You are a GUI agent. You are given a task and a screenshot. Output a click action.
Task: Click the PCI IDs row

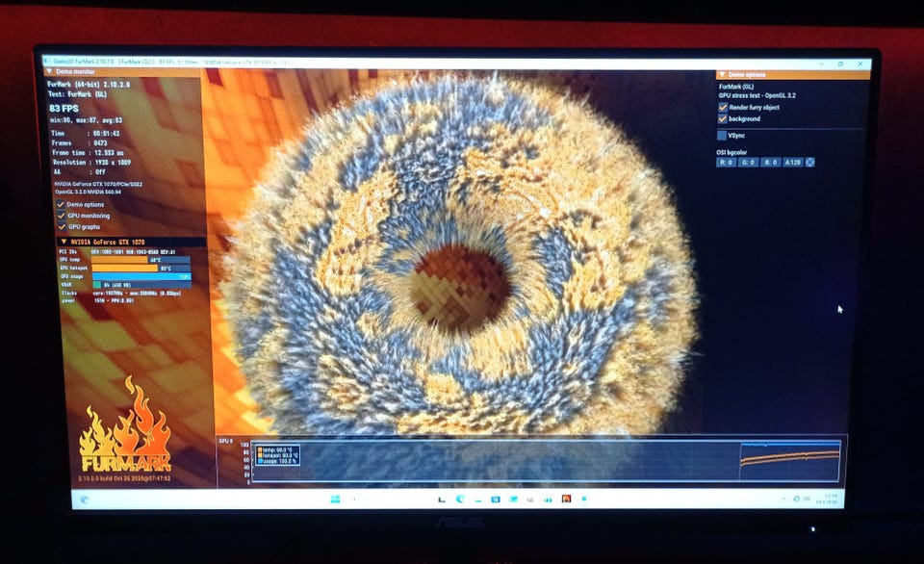coord(117,251)
